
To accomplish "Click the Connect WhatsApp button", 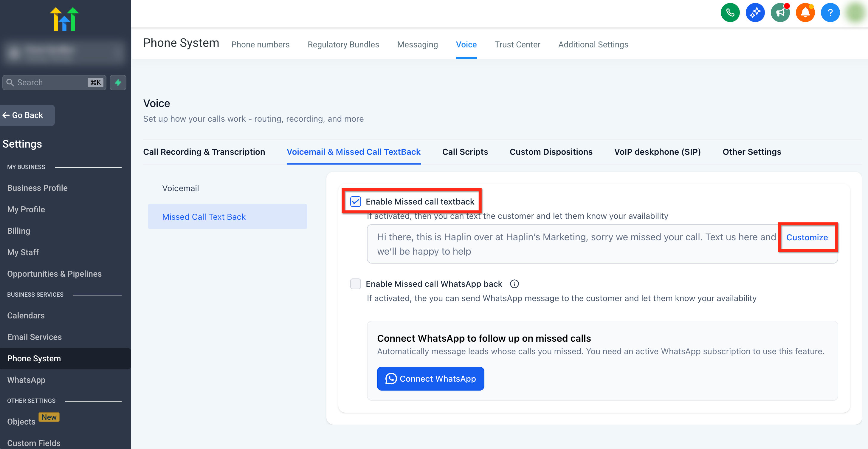I will coord(430,379).
